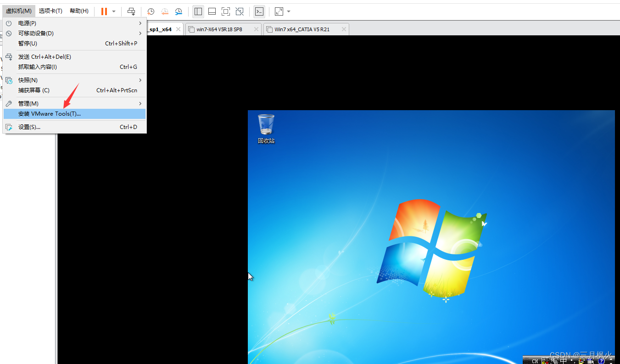
Task: Open the dropdown arrow beside the stretch icon
Action: click(289, 11)
